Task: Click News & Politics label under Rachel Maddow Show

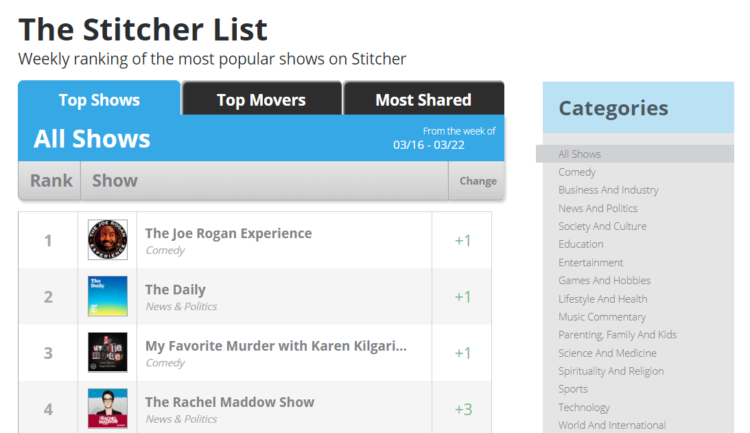Action: pyautogui.click(x=181, y=419)
